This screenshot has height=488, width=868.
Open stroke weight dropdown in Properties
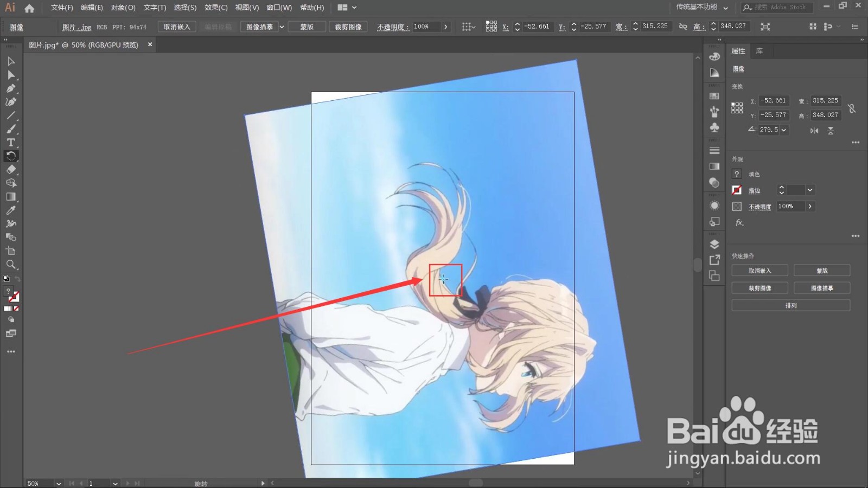click(x=810, y=190)
